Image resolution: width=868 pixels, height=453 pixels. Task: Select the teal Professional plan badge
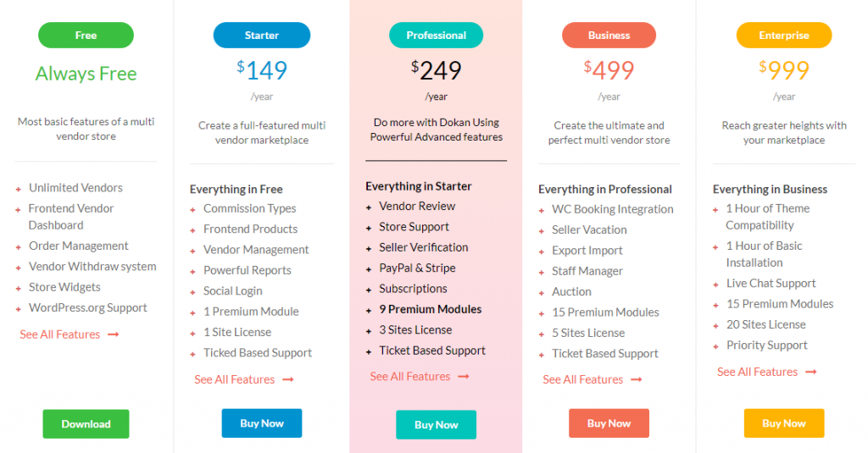(437, 36)
